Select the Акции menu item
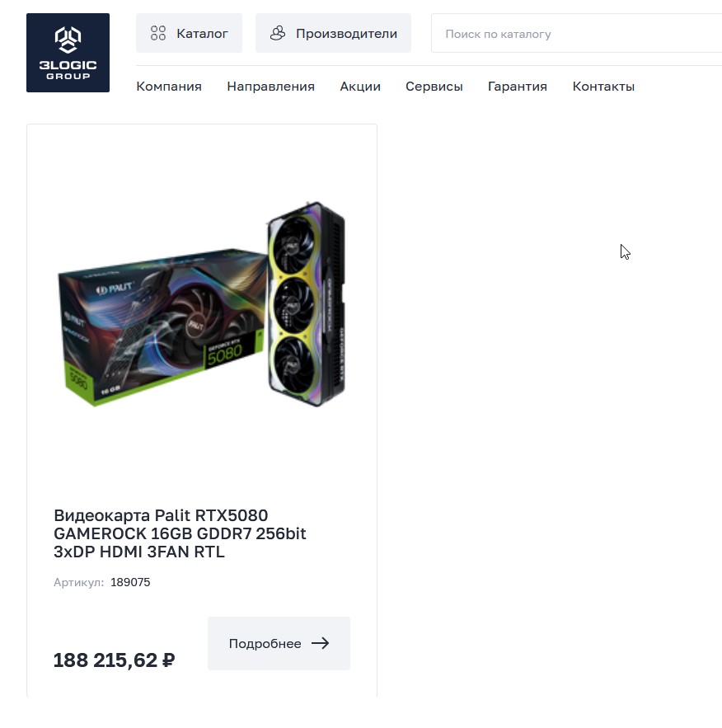 click(360, 87)
